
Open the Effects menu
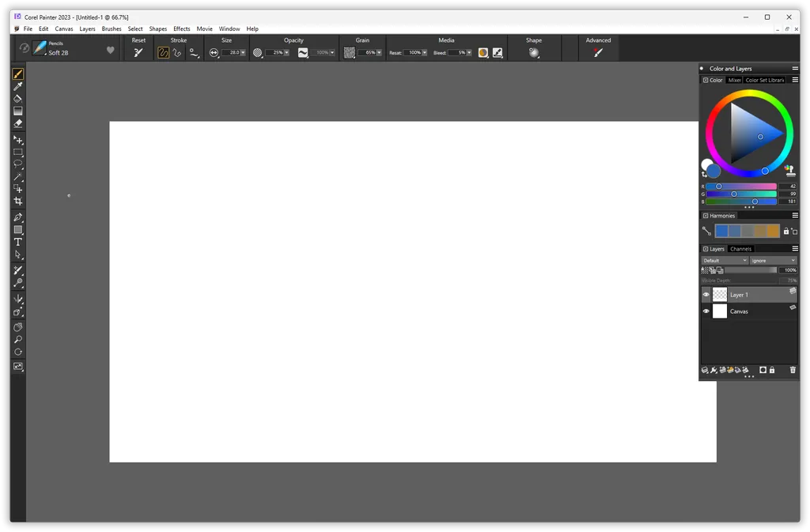(182, 29)
